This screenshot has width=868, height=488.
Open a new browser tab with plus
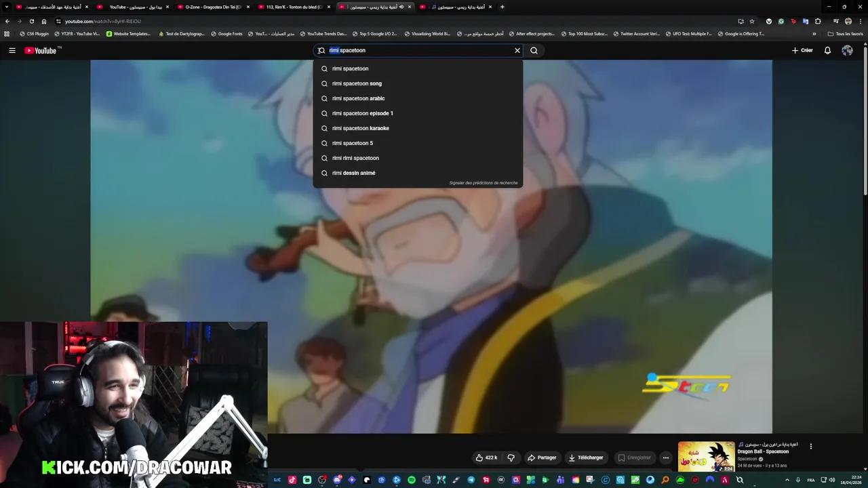pos(502,7)
